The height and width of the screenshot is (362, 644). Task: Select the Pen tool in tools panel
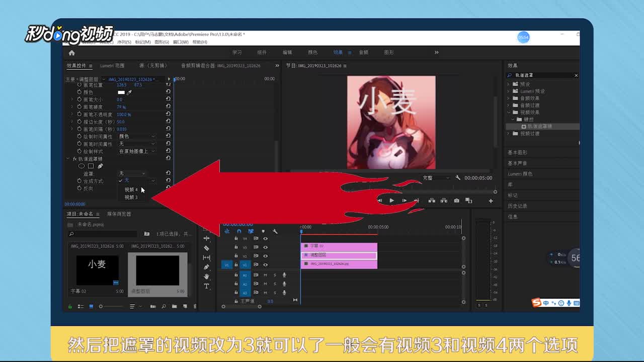206,267
